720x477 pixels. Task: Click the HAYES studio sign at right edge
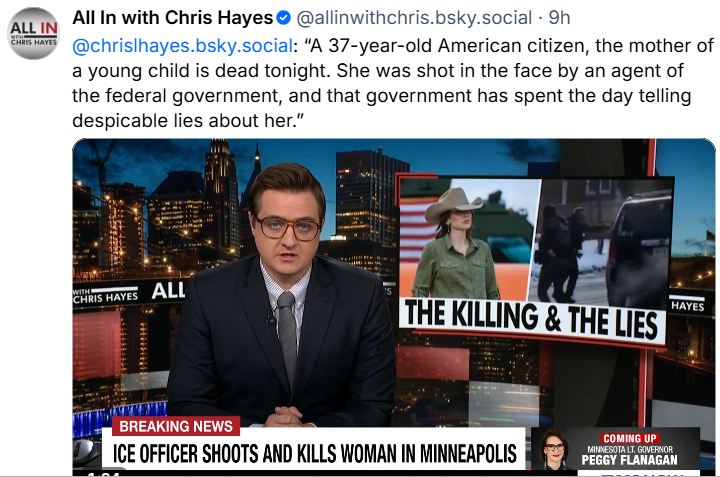(x=687, y=305)
